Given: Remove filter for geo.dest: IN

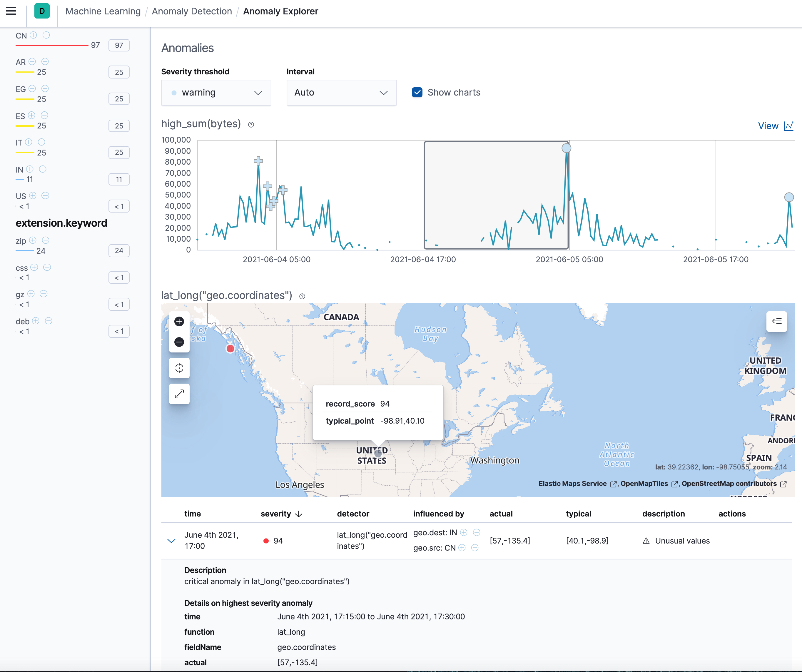Looking at the screenshot, I should click(477, 532).
